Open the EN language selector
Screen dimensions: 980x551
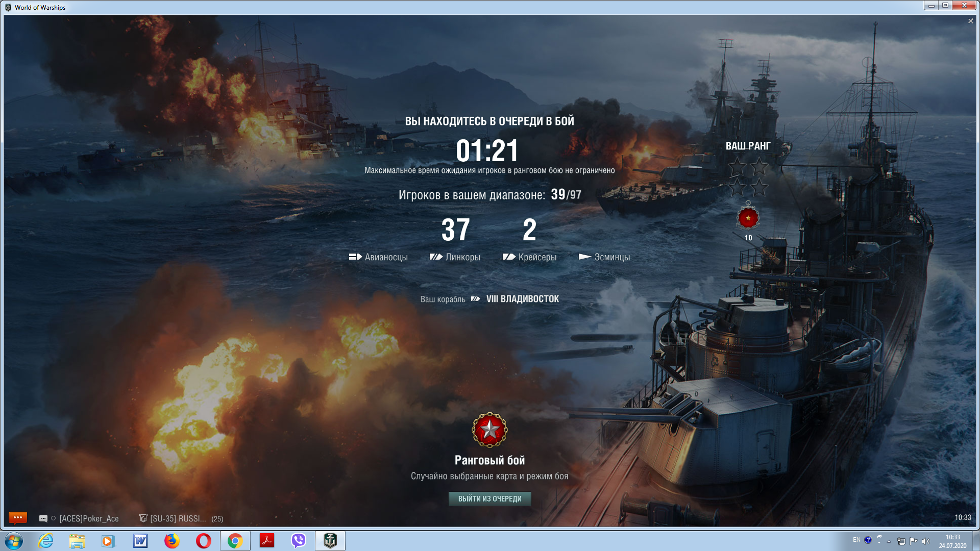click(856, 540)
